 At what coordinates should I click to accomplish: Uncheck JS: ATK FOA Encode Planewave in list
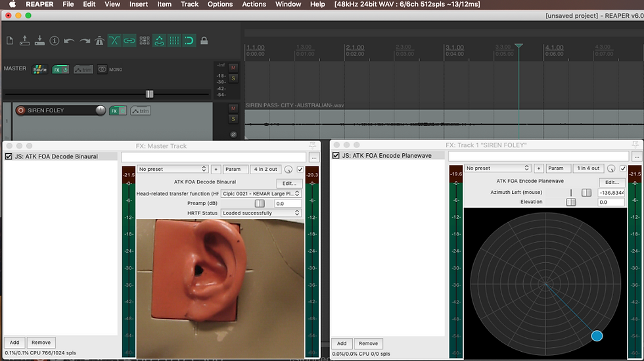pyautogui.click(x=336, y=155)
